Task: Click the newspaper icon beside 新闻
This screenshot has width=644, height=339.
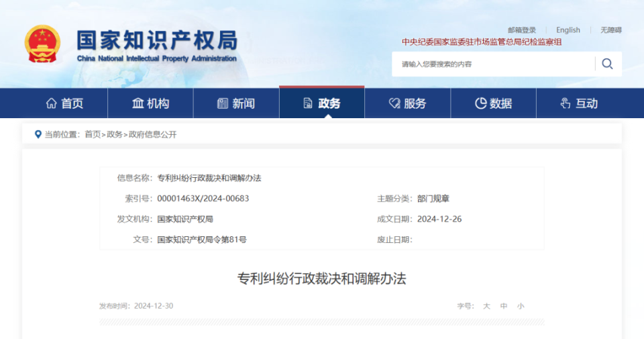Action: 223,103
